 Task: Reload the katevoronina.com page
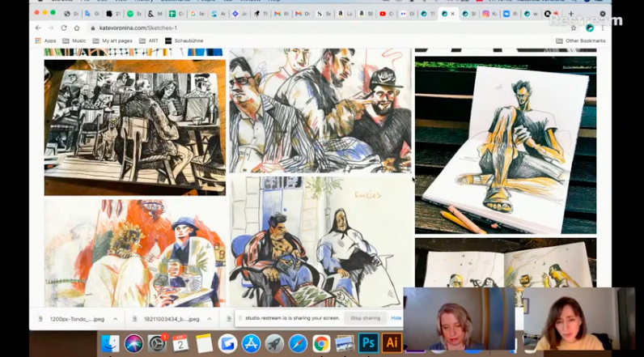[65, 28]
